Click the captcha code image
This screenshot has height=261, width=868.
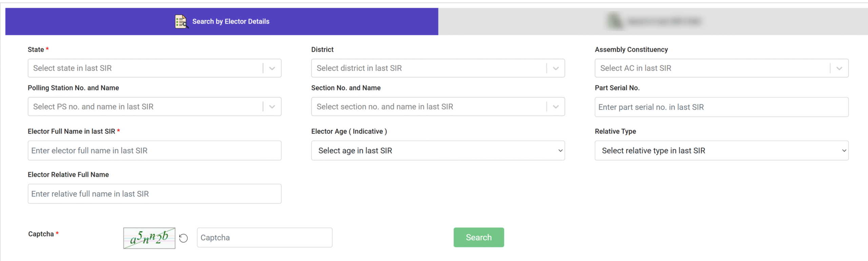pos(149,238)
